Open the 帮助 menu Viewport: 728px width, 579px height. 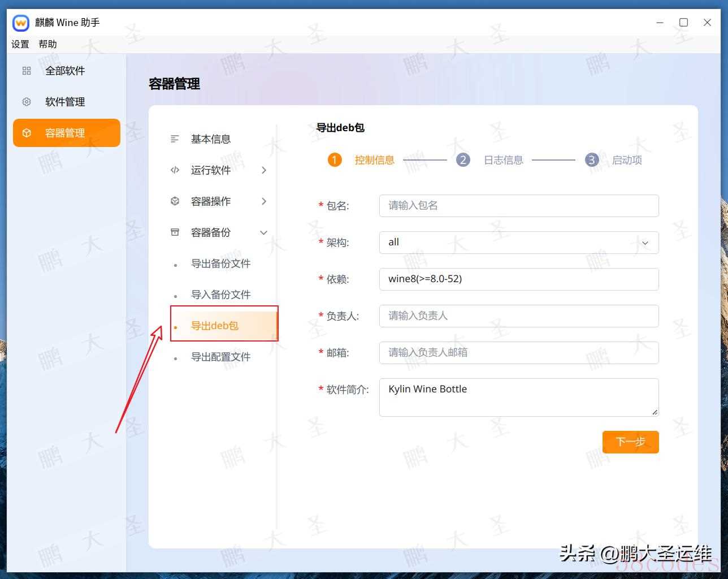pyautogui.click(x=47, y=44)
